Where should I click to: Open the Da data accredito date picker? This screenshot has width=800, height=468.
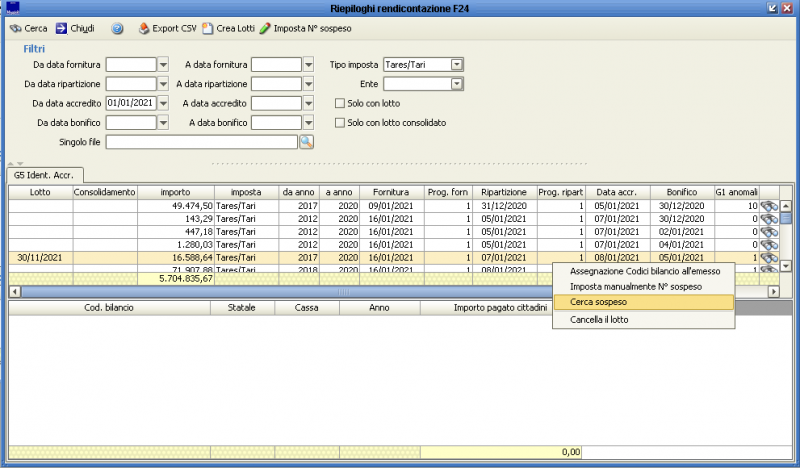[163, 103]
